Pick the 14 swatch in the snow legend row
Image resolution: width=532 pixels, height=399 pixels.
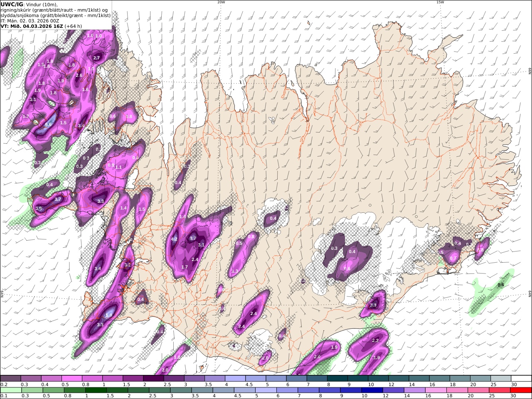419,379
